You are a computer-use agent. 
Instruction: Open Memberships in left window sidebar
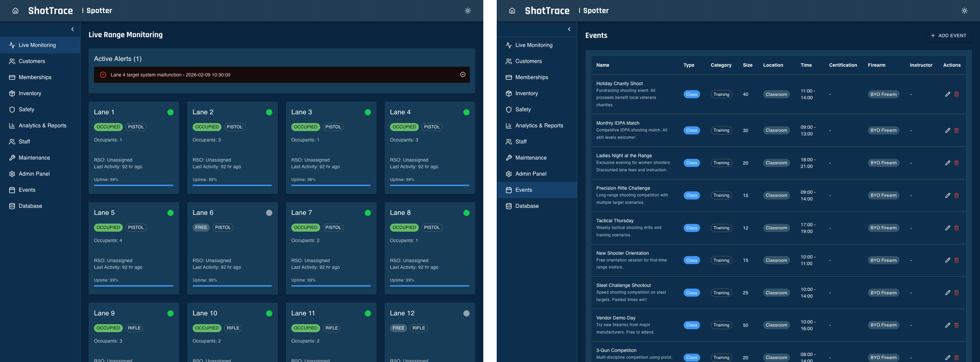(x=40, y=77)
